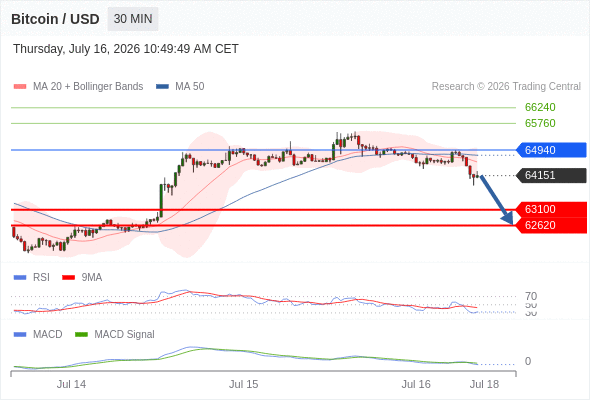
Task: Click the MACD 0 axis label
Action: [528, 361]
